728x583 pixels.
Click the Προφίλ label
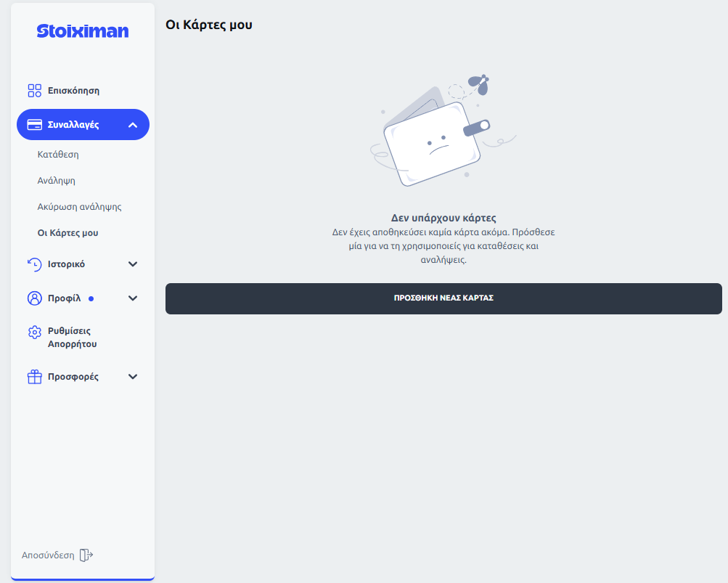pos(65,298)
